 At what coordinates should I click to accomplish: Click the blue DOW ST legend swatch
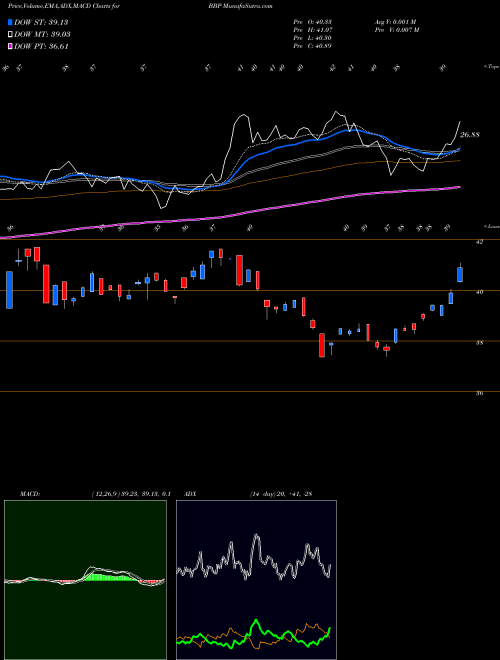10,22
